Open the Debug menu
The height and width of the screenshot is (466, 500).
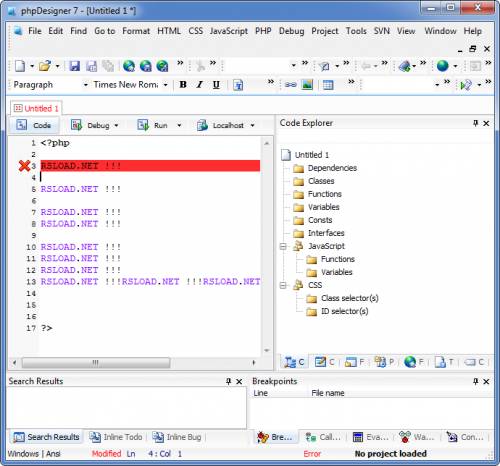pyautogui.click(x=291, y=31)
